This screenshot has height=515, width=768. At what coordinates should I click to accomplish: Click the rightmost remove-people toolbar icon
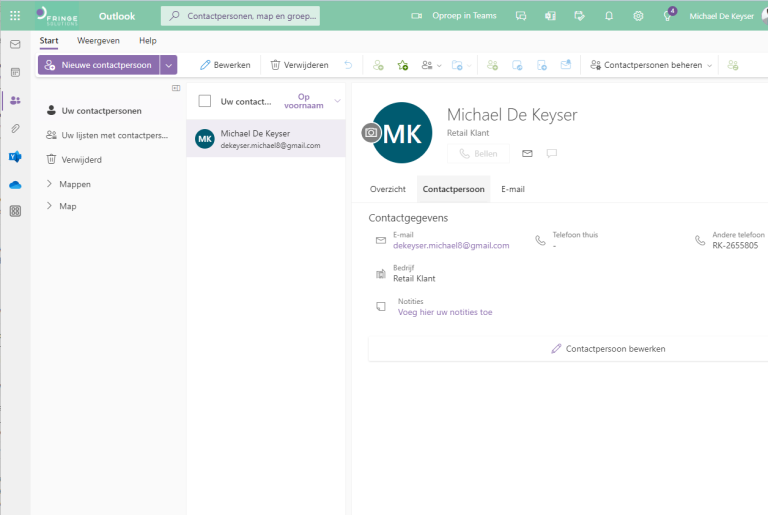733,65
